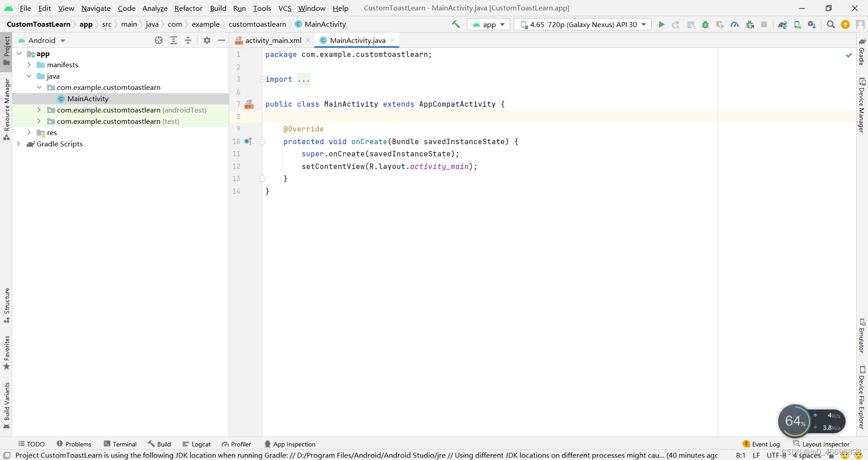Toggle the Device Manager tool window
Viewport: 868px width, 460px height.
(862, 105)
